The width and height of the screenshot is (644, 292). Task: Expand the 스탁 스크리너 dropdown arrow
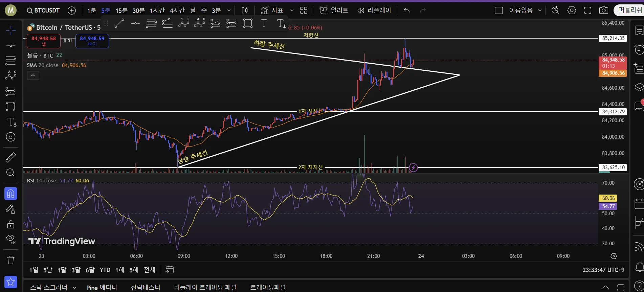click(74, 288)
